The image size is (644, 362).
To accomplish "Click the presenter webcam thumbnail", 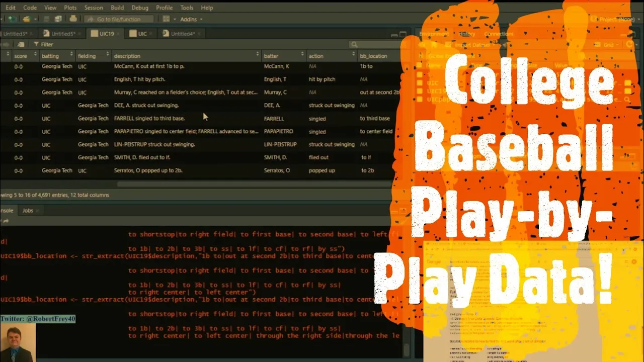I will point(18,342).
